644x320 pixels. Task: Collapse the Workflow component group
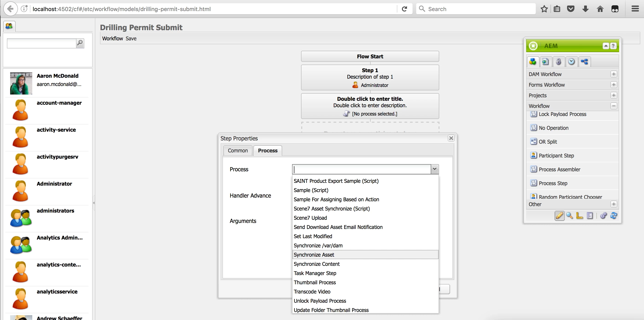614,106
